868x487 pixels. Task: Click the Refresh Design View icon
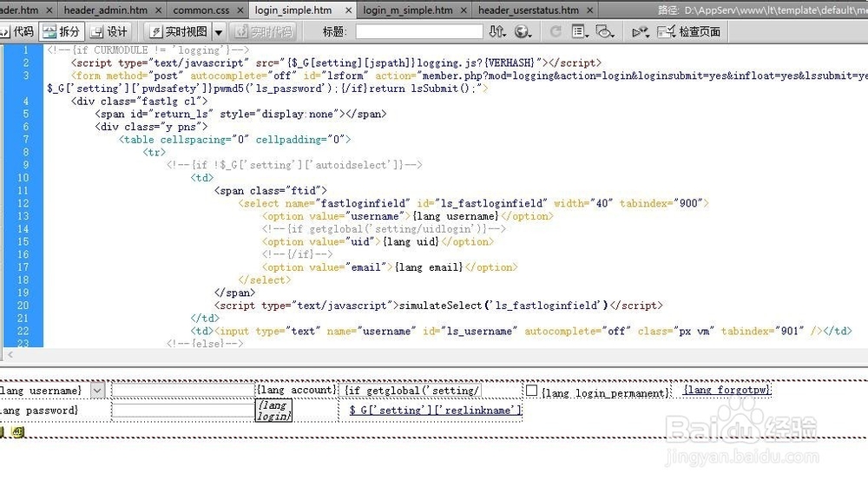coord(556,31)
